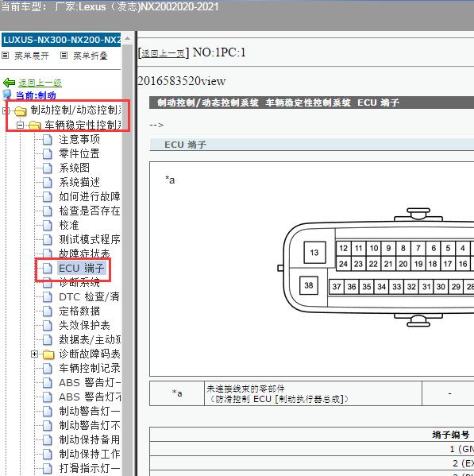Open the 如何进行故障 tree item
Image resolution: width=474 pixels, height=476 pixels.
point(90,197)
